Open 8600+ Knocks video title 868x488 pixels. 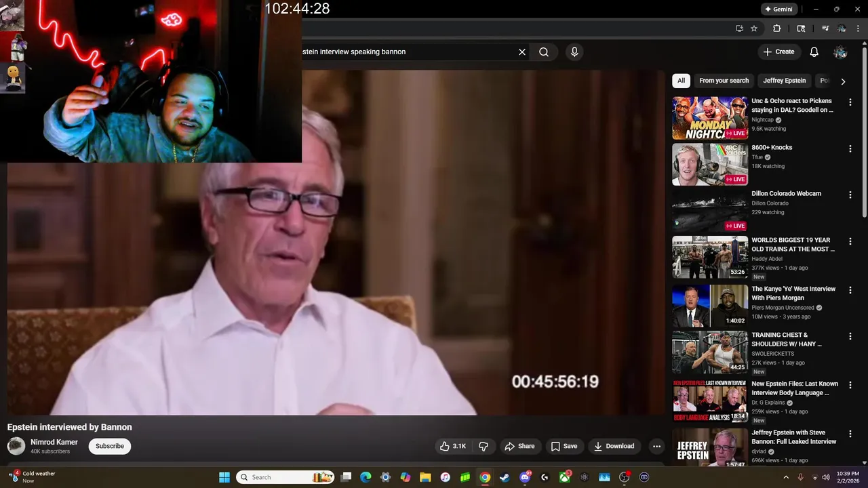(x=772, y=147)
